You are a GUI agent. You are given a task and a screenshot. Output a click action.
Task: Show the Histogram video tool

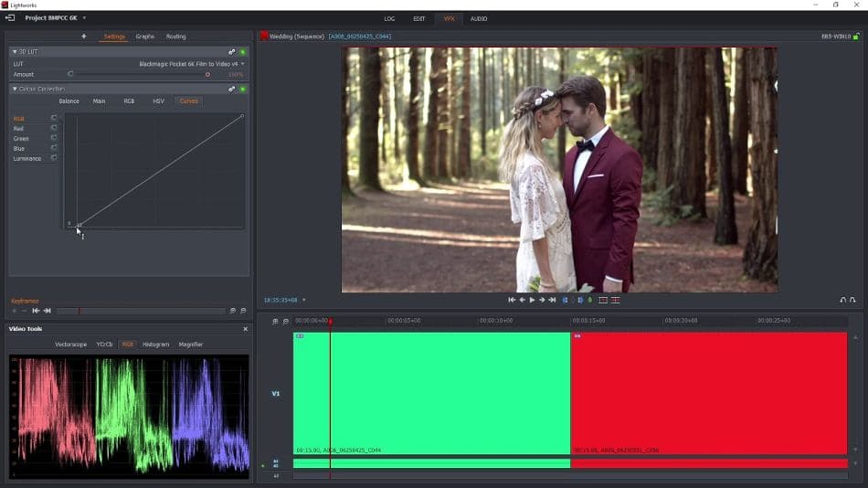[155, 344]
